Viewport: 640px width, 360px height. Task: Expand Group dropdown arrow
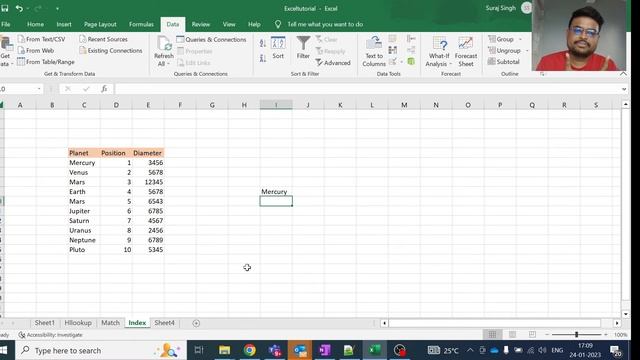pos(520,39)
